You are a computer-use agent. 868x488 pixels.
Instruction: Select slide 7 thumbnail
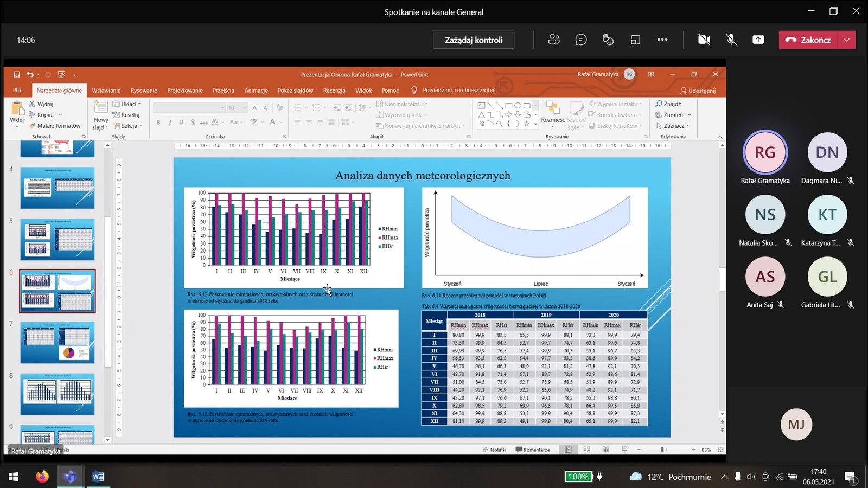pyautogui.click(x=58, y=342)
